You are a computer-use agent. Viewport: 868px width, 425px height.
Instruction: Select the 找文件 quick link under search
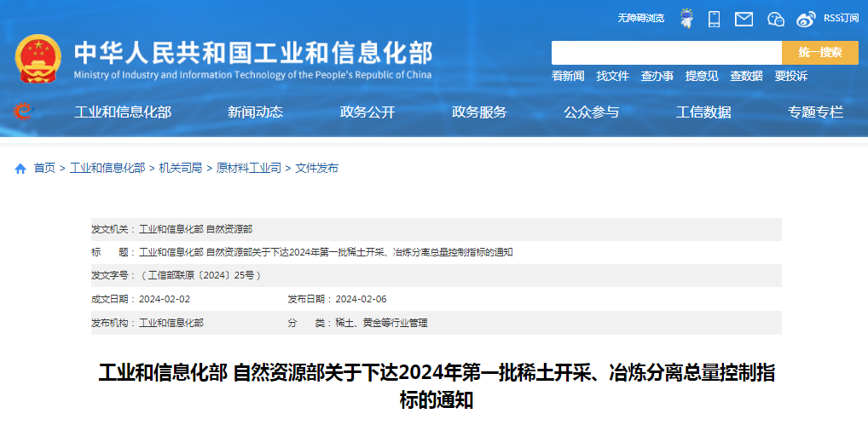coord(612,76)
